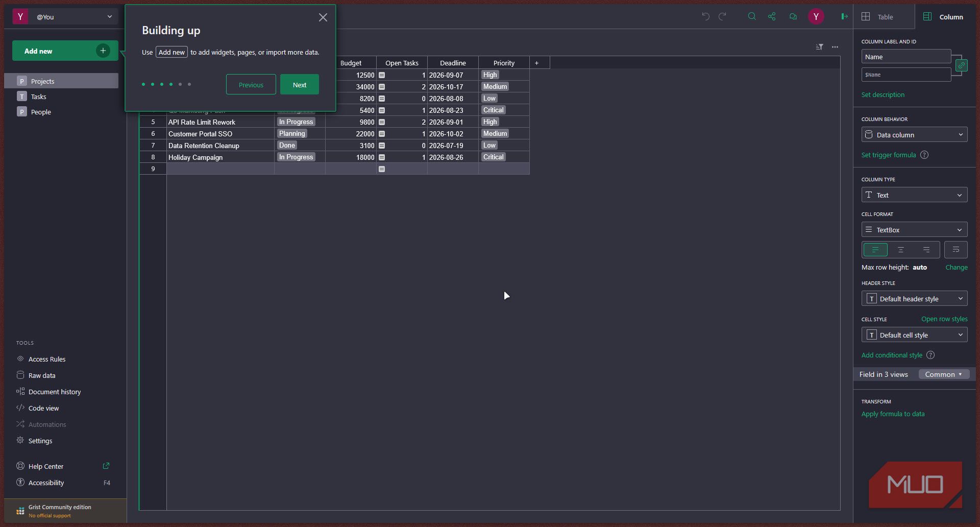Open the Tasks page
980x527 pixels.
[x=61, y=97]
